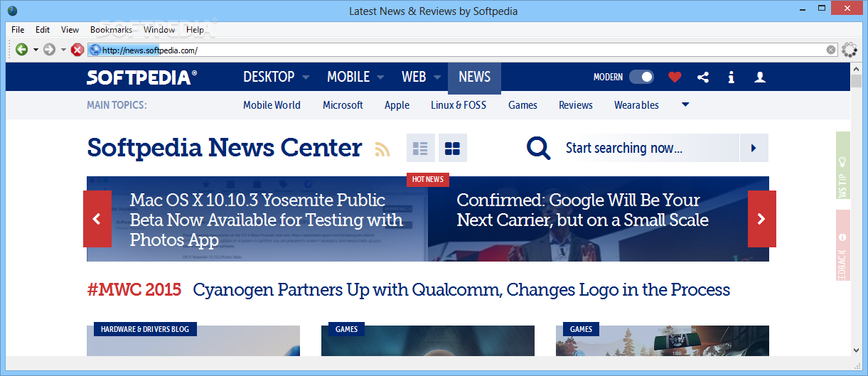Submit search with the arrow button
Viewport: 868px width, 376px height.
pos(754,148)
